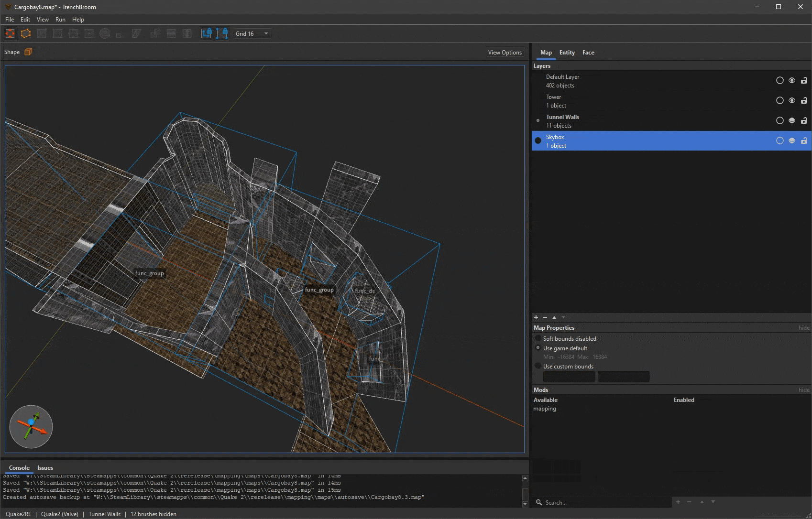
Task: Toggle omit-from-export circle on Skybox layer
Action: coord(780,141)
